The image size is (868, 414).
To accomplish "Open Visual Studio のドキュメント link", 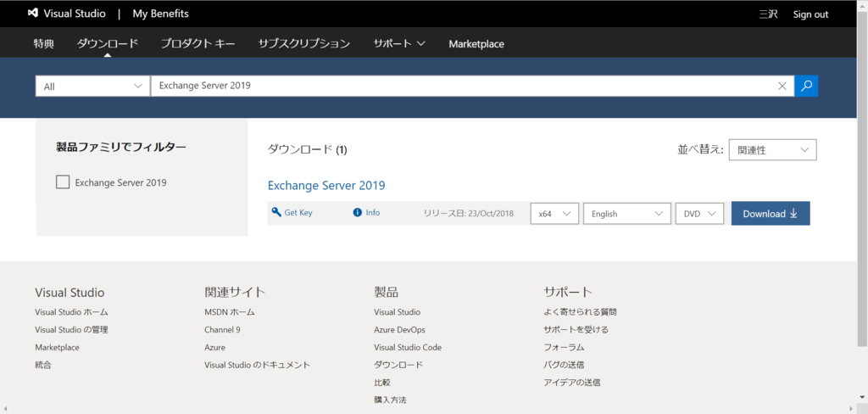I will click(x=258, y=366).
